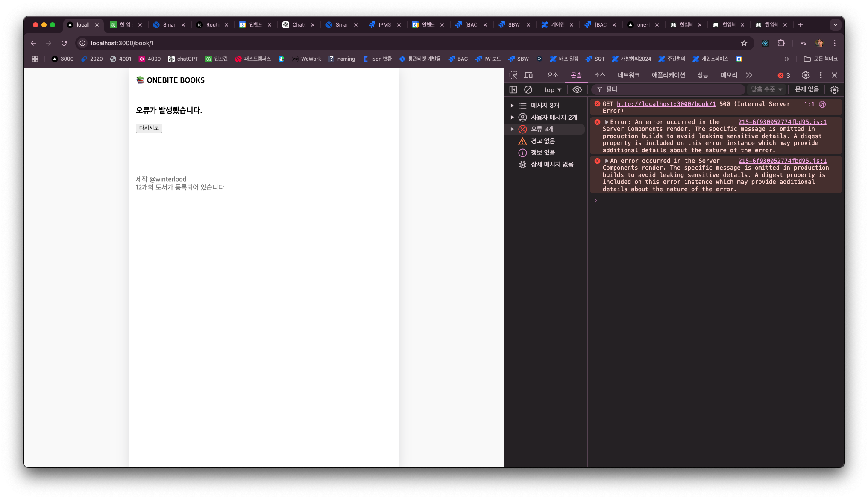
Task: Switch to the IPMS browser tab
Action: pos(385,25)
